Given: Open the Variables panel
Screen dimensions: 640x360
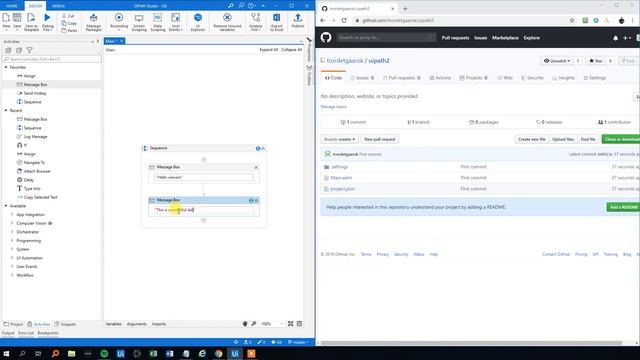Looking at the screenshot, I should 113,324.
